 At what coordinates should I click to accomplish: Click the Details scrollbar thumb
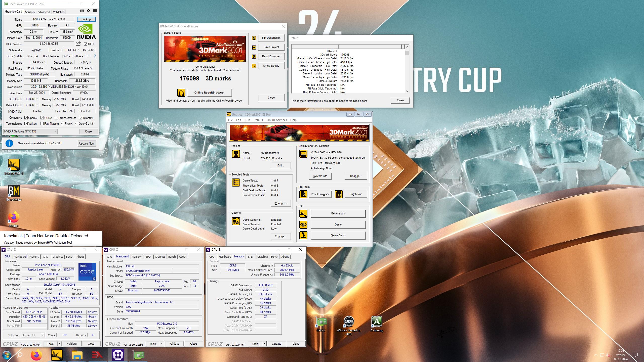pyautogui.click(x=407, y=53)
